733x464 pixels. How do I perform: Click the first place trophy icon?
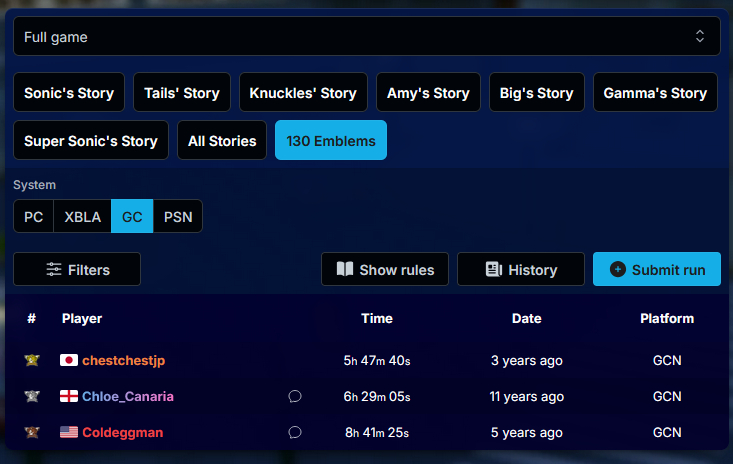point(32,360)
